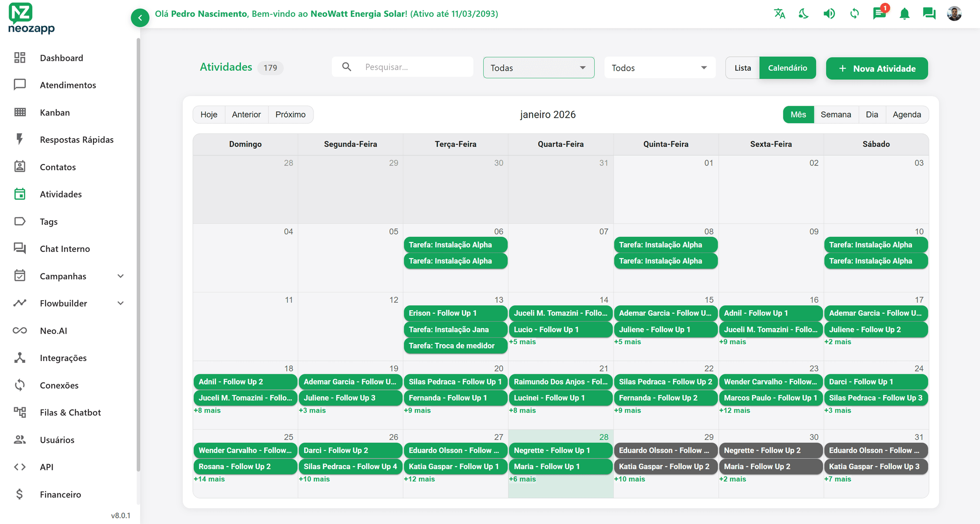This screenshot has height=524, width=980.
Task: Expand the Campanhas submenu chevron
Action: [x=121, y=276]
